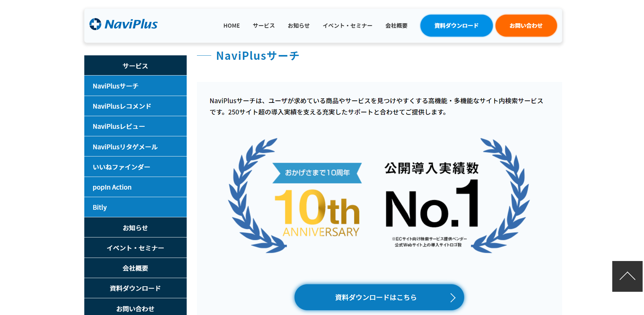This screenshot has width=644, height=315.
Task: Select NaviPlusサーチ in the sidebar
Action: (x=115, y=86)
